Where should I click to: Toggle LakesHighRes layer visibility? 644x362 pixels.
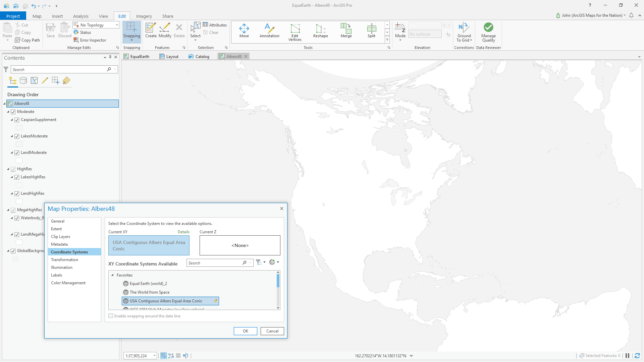(x=17, y=177)
